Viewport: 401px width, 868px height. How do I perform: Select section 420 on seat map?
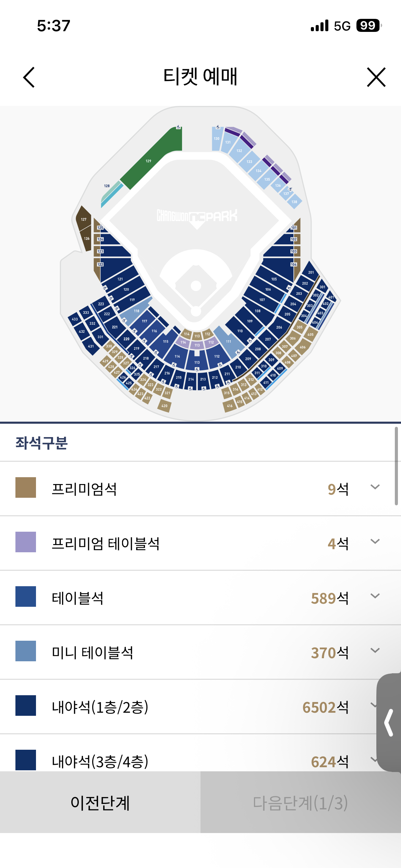[x=165, y=406]
